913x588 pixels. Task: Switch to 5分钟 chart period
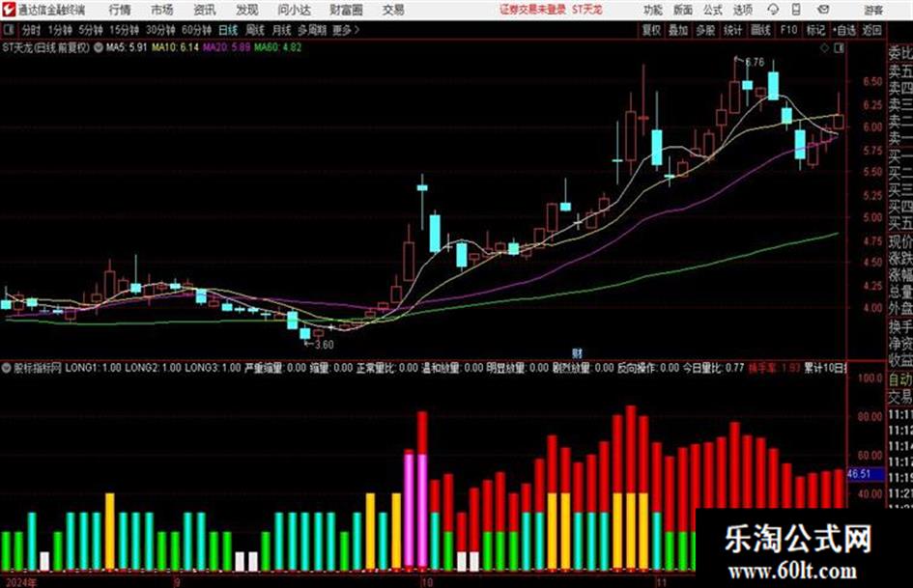pos(90,30)
